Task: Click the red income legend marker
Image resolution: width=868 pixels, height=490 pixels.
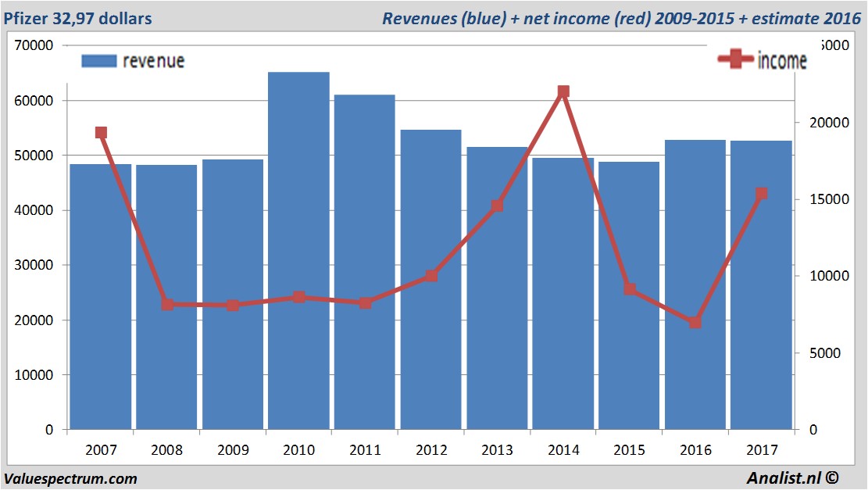Action: pyautogui.click(x=736, y=59)
